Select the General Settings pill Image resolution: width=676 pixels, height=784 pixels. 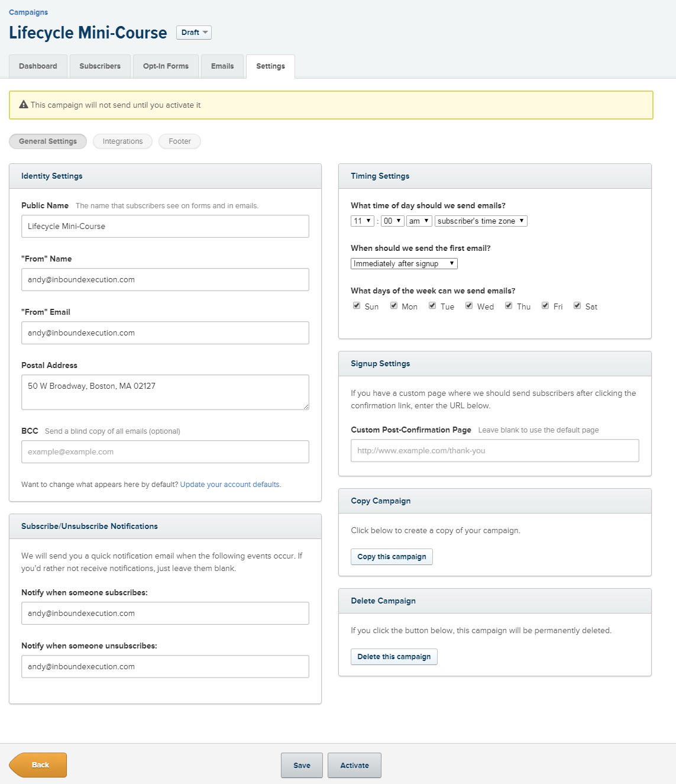[x=48, y=141]
